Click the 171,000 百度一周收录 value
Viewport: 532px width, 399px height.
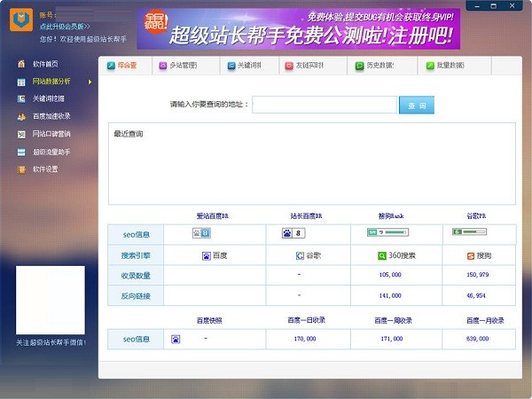(x=392, y=339)
